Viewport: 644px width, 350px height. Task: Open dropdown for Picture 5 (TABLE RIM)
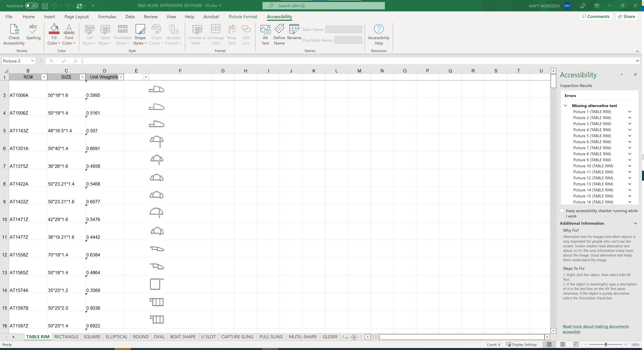point(630,136)
